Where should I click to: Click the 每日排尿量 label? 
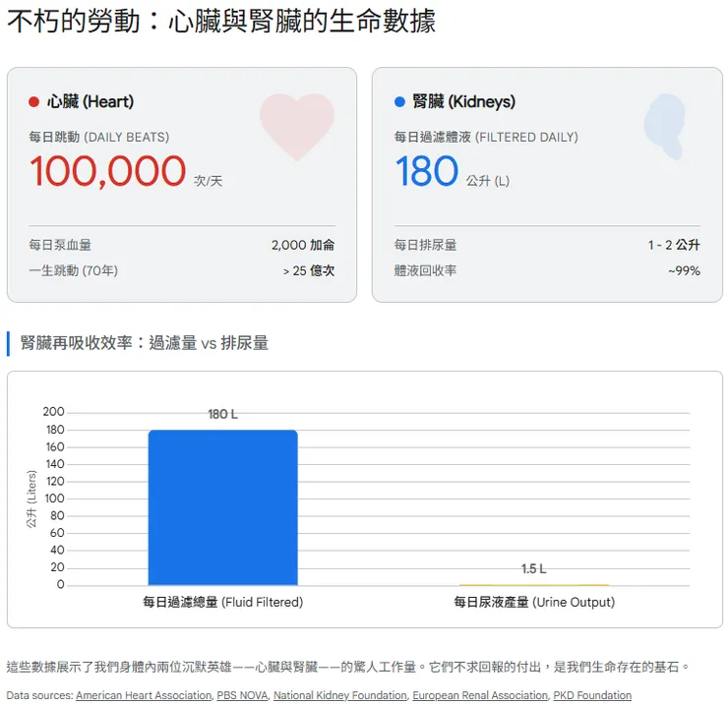pos(425,245)
